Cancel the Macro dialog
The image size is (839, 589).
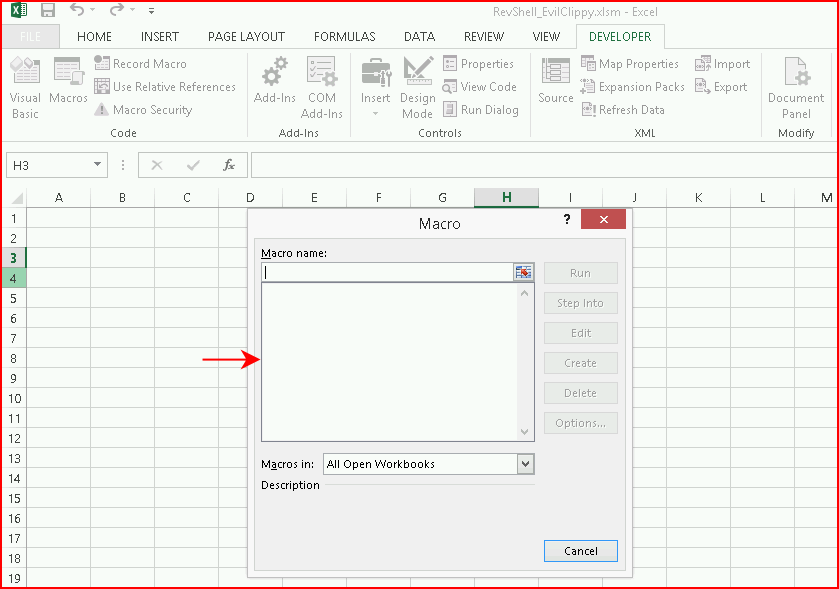pos(581,550)
